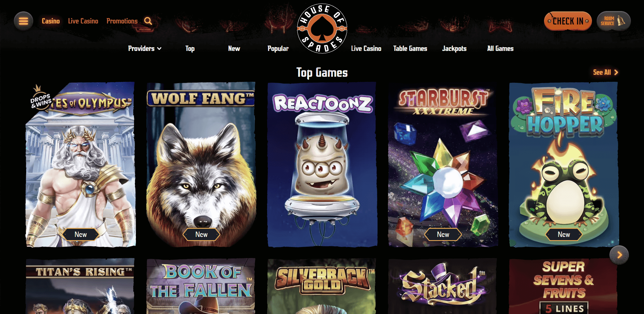Screen dimensions: 644x314
Task: Switch to Table Games category
Action: tap(410, 49)
